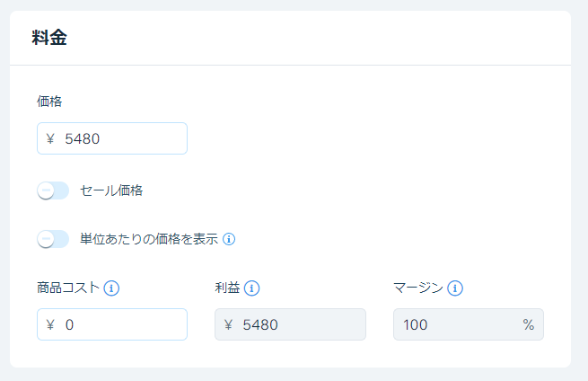This screenshot has height=381, width=588.
Task: Select the マージン field showing 100
Action: pyautogui.click(x=469, y=324)
